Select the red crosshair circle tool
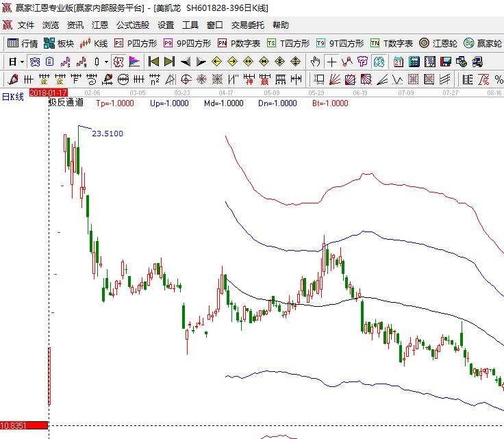Screen dimensions: 504x439 pos(186,79)
